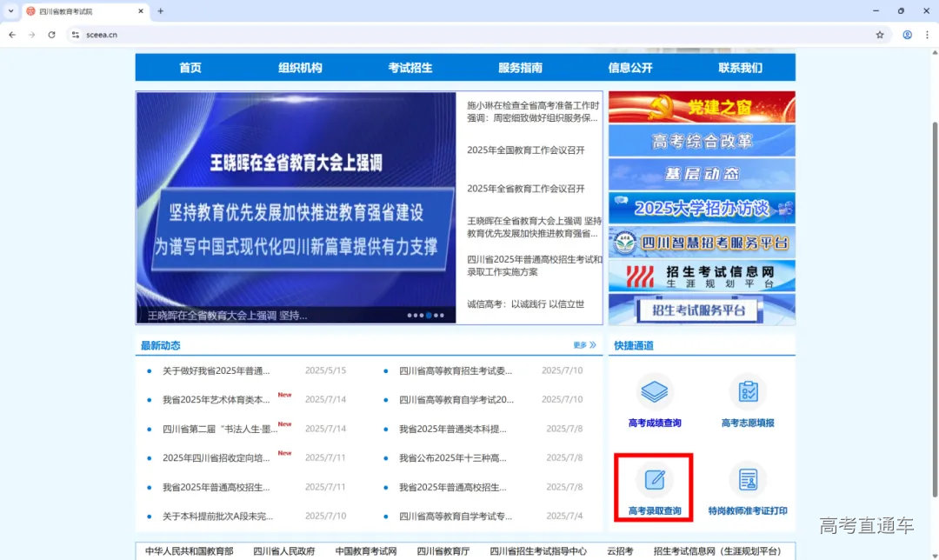The width and height of the screenshot is (939, 560).
Task: Click the browser back arrow
Action: 12,35
